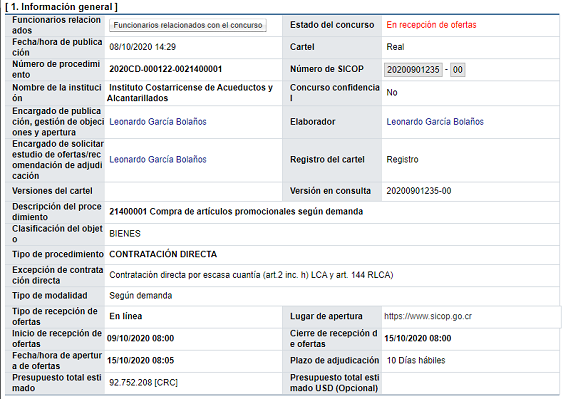Select version value 20200901235-00
The width and height of the screenshot is (563, 399).
[x=419, y=191]
